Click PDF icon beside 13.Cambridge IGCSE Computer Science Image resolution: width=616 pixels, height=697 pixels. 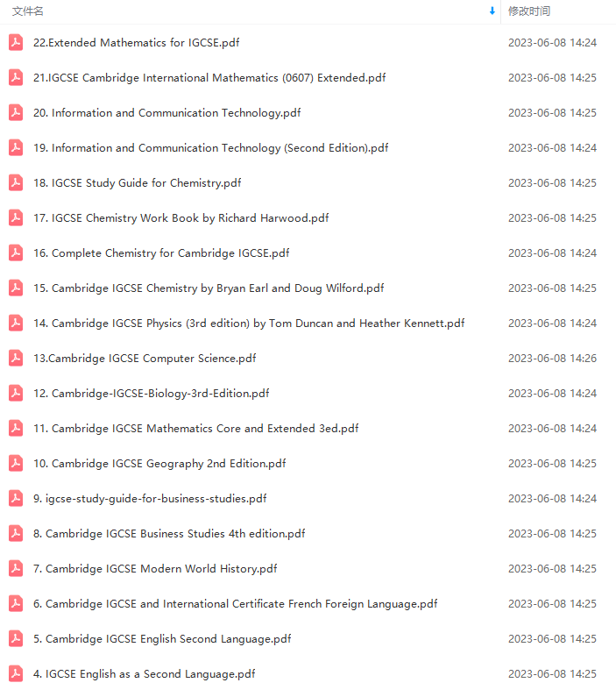pos(16,359)
